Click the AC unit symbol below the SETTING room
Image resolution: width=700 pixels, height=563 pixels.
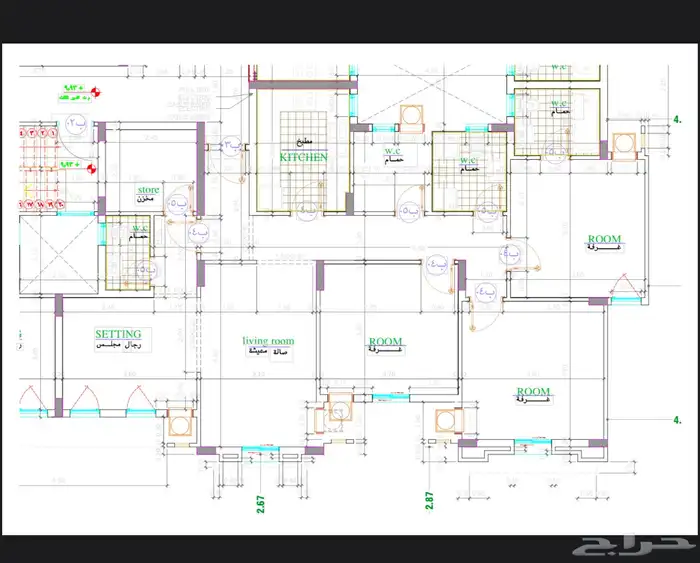181,424
